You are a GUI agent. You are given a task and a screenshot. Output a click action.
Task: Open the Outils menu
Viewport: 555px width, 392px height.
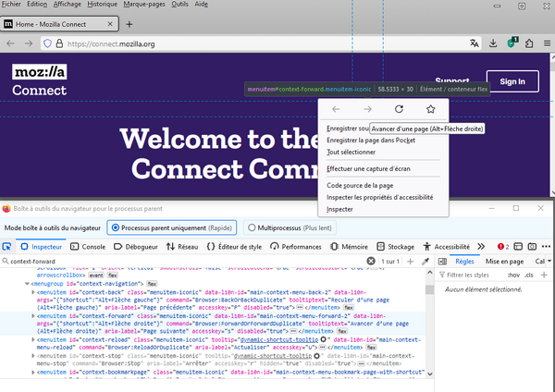point(179,5)
